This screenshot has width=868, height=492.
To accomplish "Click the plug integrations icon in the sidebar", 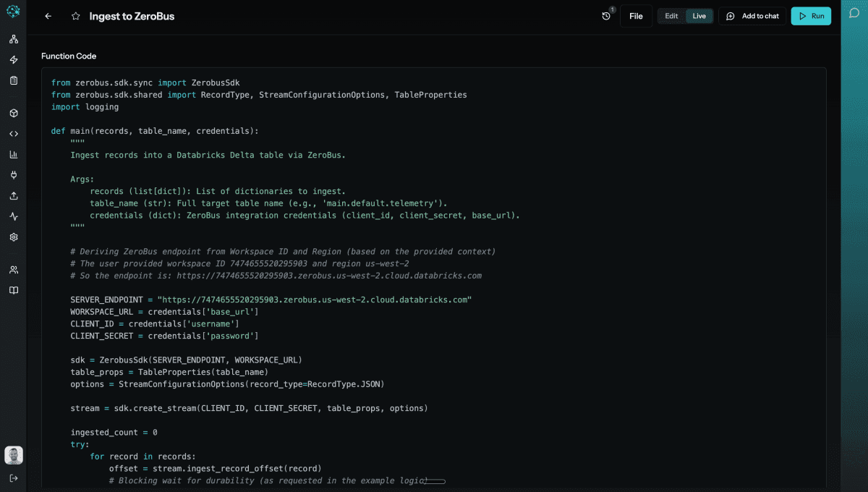I will pos(13,174).
